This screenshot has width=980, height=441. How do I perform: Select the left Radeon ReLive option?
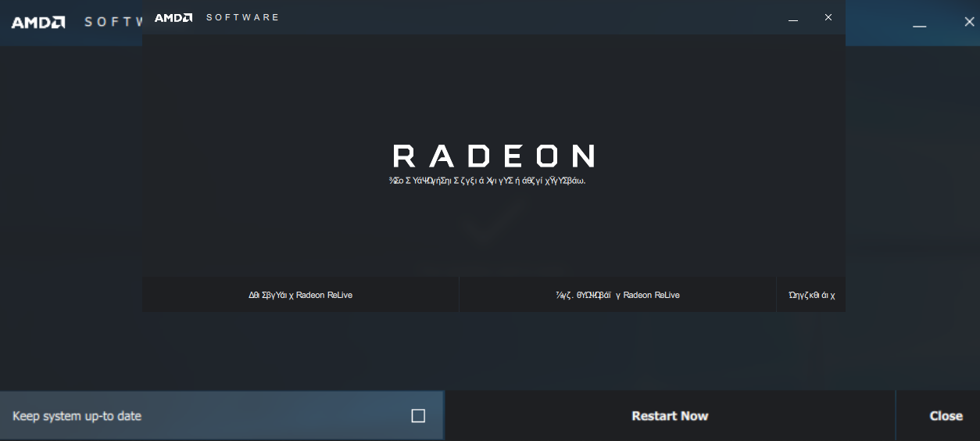coord(300,295)
